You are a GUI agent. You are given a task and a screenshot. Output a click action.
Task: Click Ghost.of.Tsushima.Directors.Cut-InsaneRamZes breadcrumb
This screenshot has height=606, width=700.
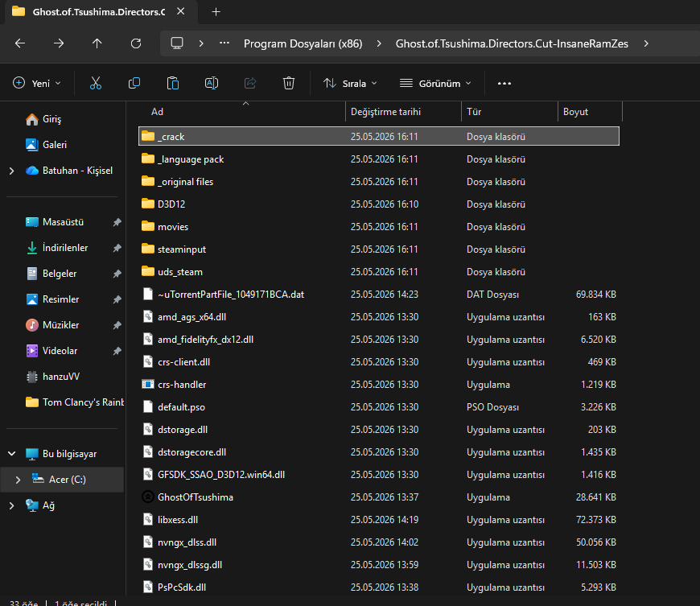(512, 43)
